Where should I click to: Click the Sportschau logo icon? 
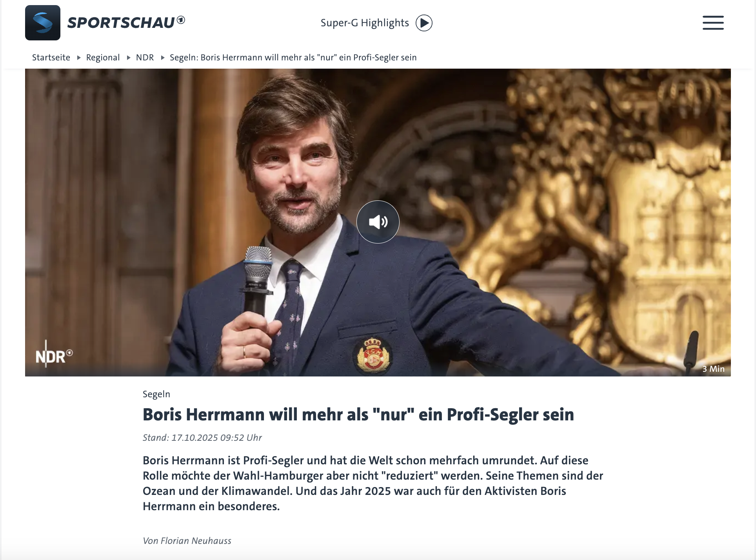tap(43, 23)
